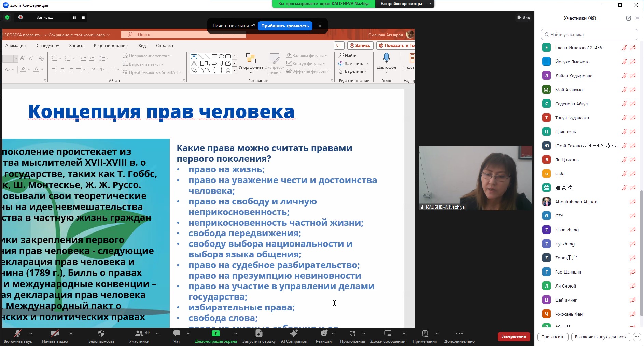Start camera with 'Начать видео'
Image resolution: width=644 pixels, height=346 pixels.
[x=55, y=336]
